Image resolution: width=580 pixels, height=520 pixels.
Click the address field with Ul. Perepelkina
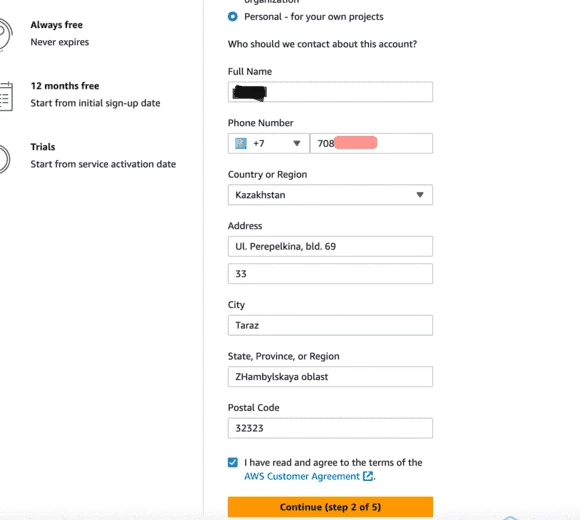(330, 246)
